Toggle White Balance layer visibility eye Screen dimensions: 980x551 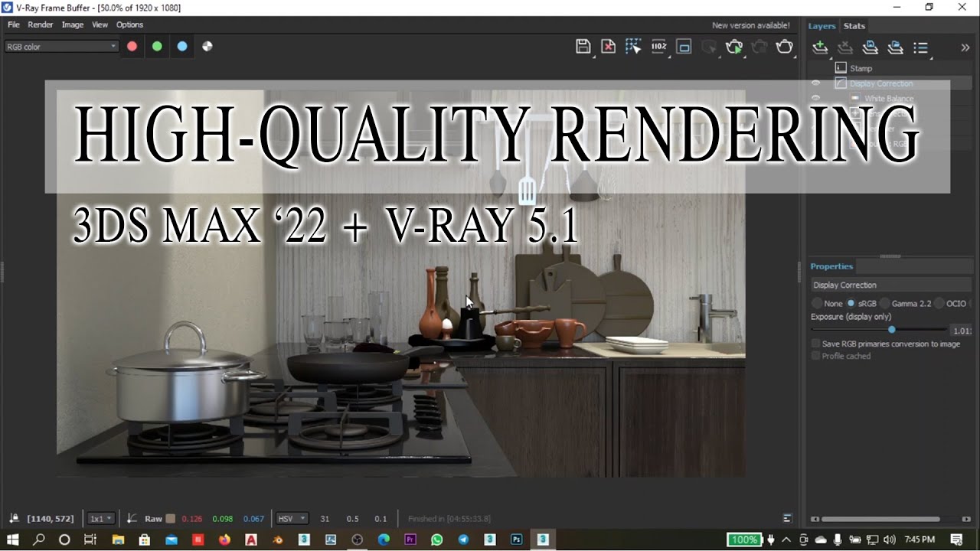(815, 98)
